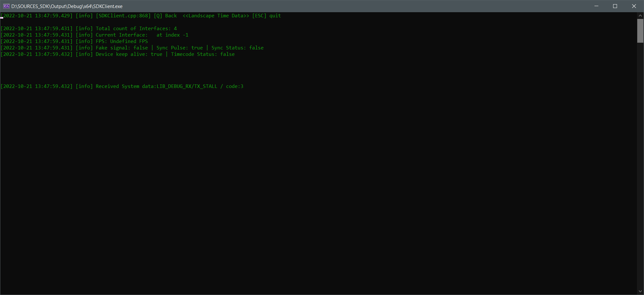Click 'Sync Status: false' text
This screenshot has width=644, height=295.
tap(238, 48)
